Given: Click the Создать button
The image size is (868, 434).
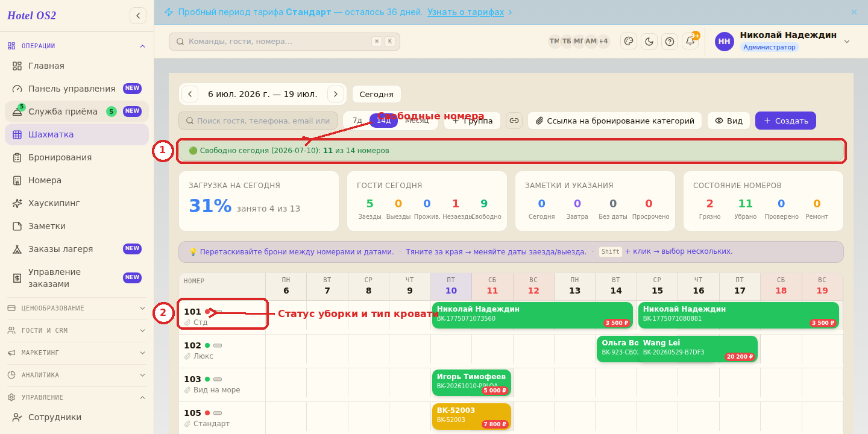Looking at the screenshot, I should coord(785,121).
